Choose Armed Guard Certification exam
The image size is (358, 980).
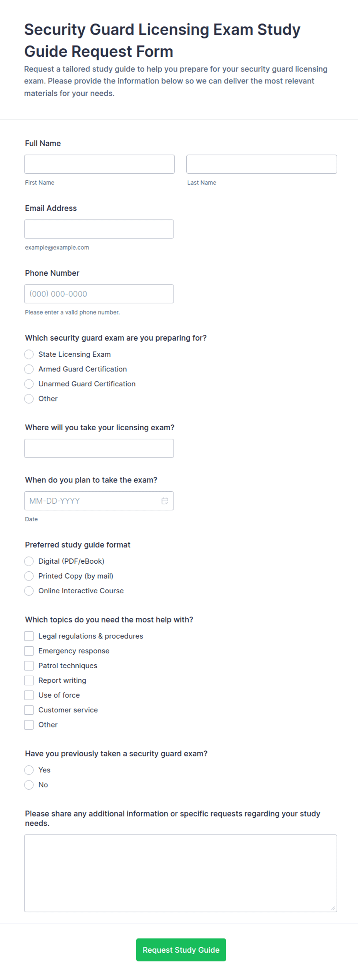click(x=29, y=369)
